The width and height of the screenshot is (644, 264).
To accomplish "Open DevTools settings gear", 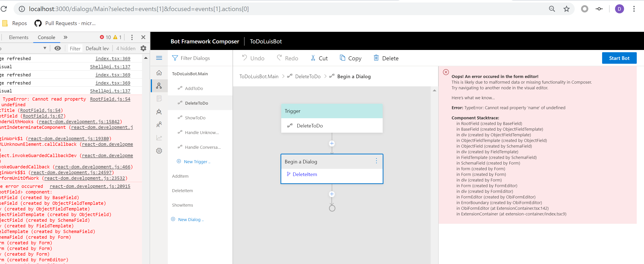I will pyautogui.click(x=143, y=48).
